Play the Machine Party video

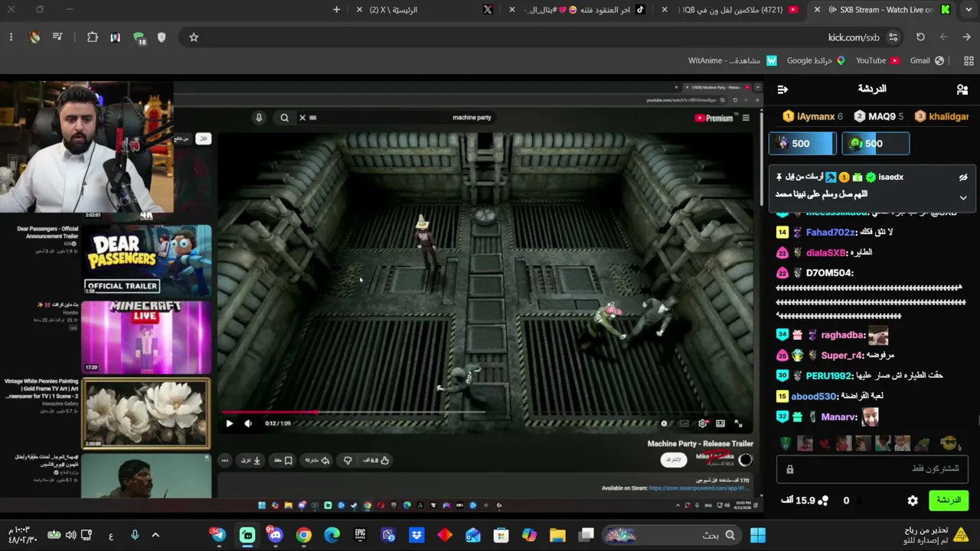229,423
